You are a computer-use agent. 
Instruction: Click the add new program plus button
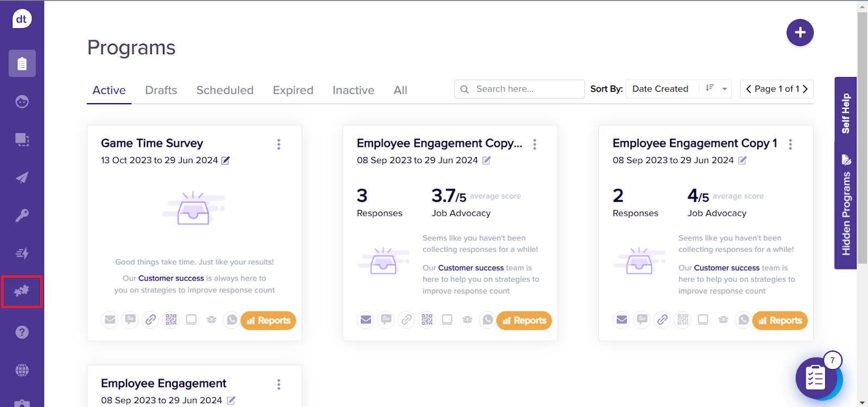800,33
